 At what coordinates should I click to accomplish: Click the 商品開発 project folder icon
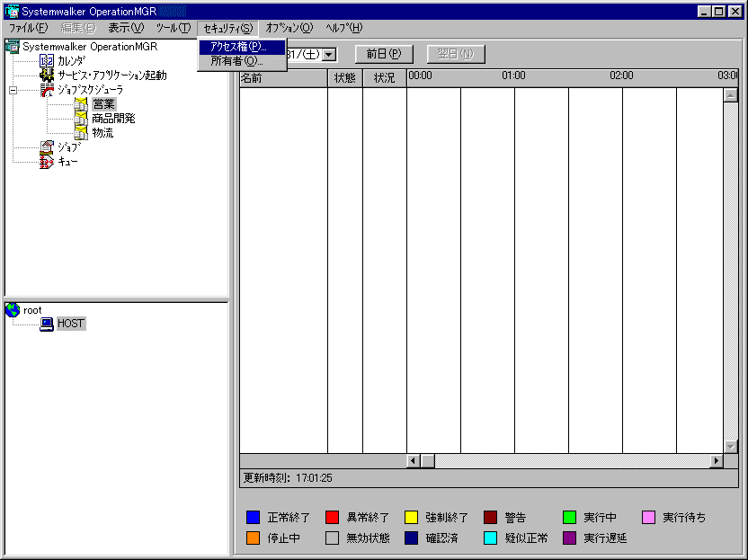pos(81,119)
